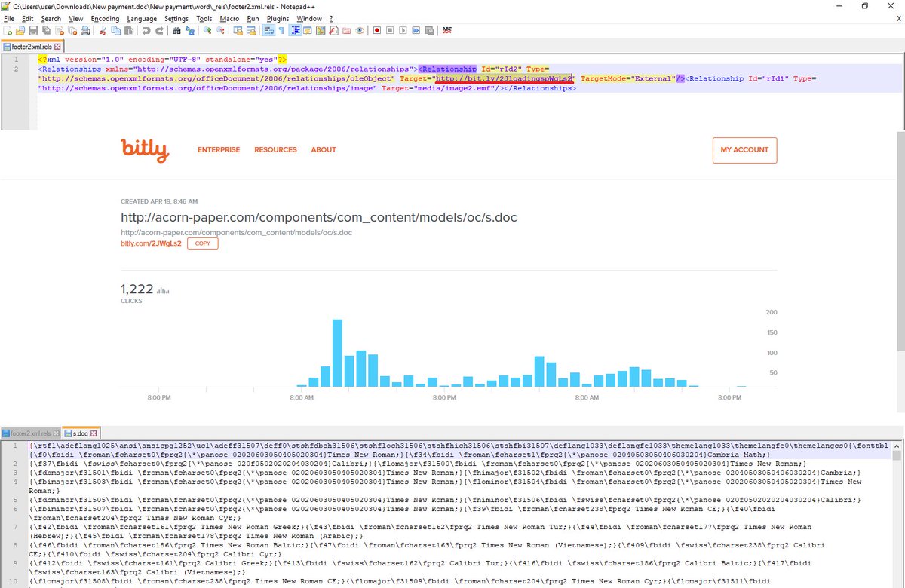Toggle the Indent Guide icon

(296, 31)
